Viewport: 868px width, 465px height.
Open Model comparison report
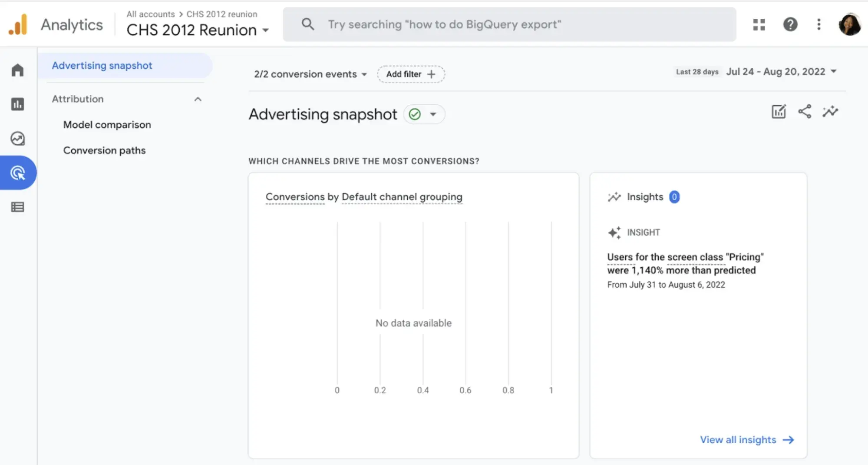[107, 125]
